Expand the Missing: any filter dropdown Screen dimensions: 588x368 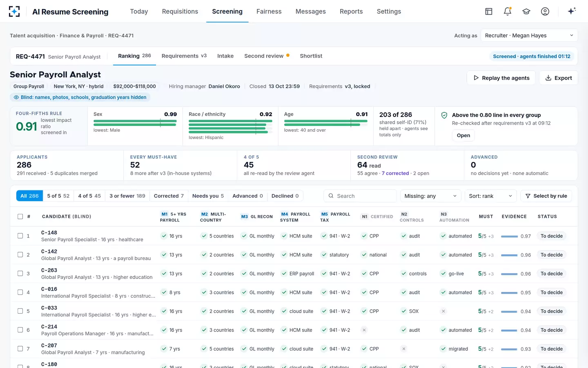point(431,196)
